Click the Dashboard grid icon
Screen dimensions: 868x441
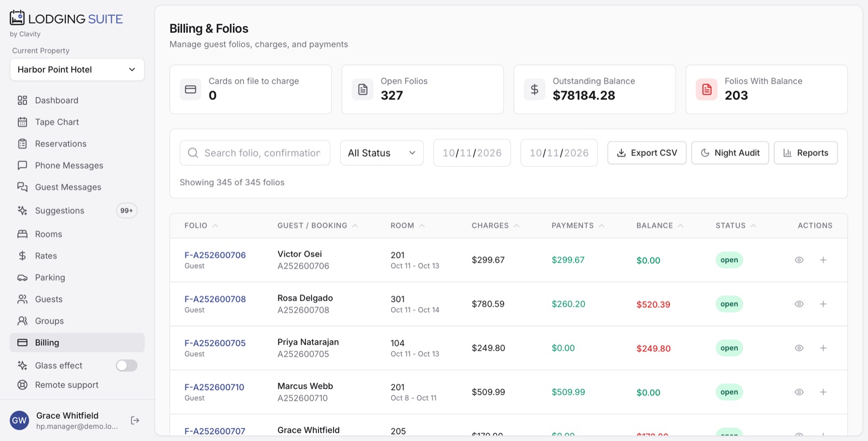(x=22, y=100)
